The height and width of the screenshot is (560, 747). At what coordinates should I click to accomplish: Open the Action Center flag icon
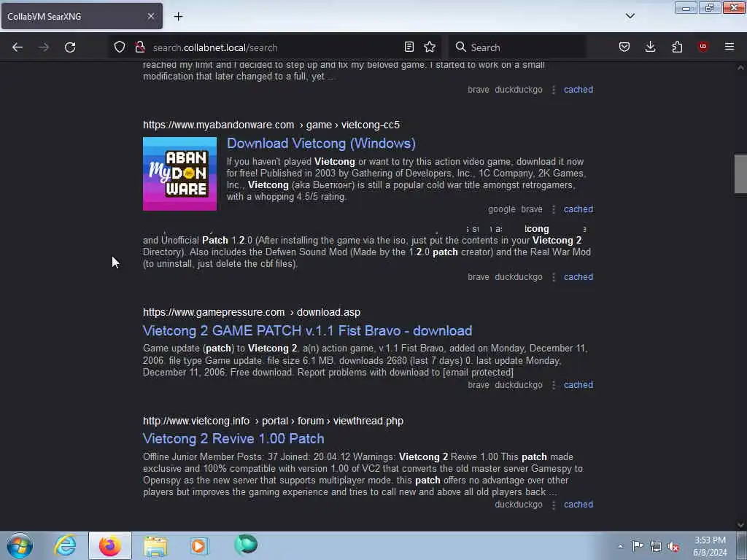(638, 545)
